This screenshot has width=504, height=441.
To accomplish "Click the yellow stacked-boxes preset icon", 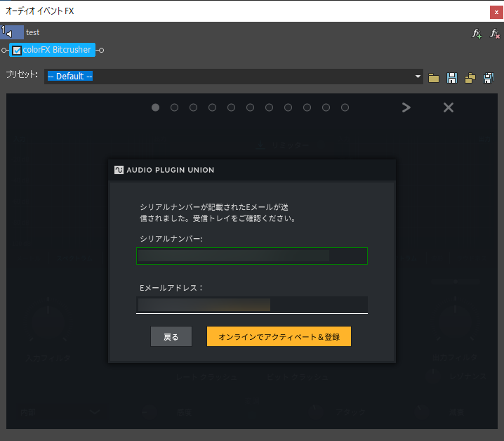I will [470, 78].
